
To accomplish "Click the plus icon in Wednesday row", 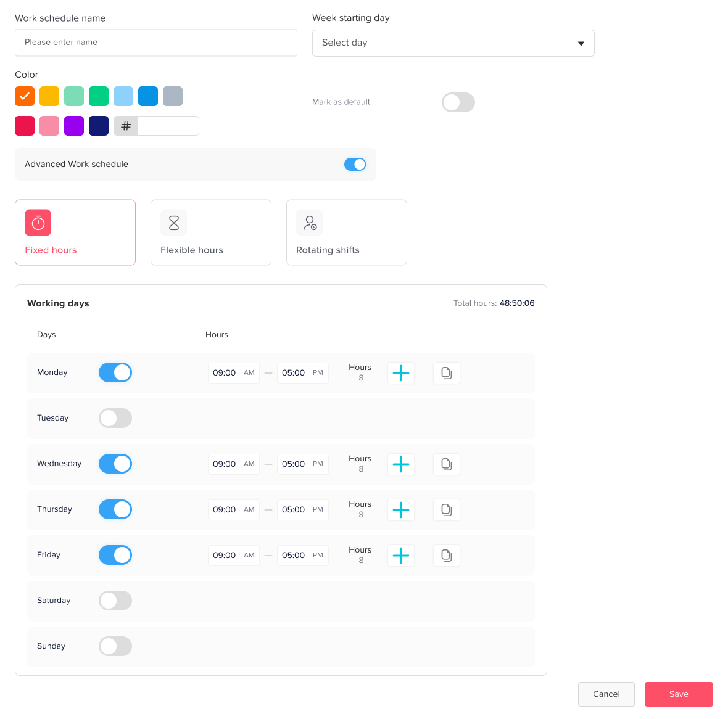I will click(x=401, y=464).
